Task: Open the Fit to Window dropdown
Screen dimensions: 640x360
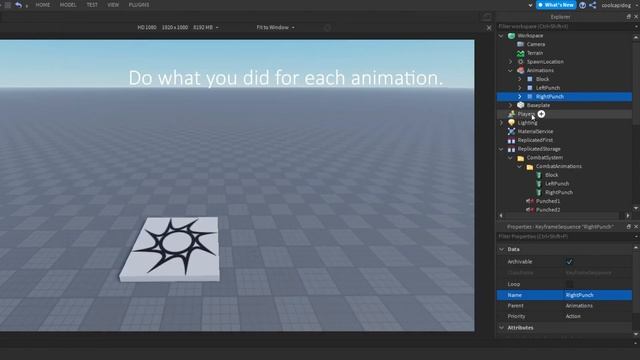Action: click(276, 27)
